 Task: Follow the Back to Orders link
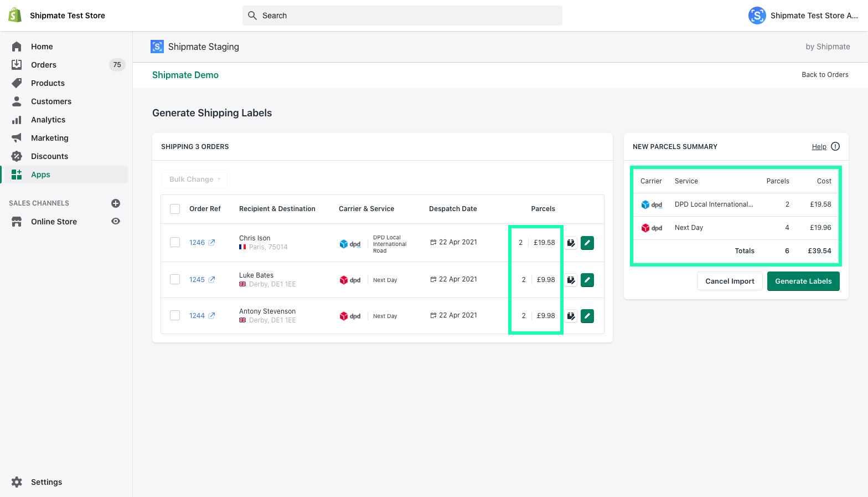pyautogui.click(x=824, y=75)
